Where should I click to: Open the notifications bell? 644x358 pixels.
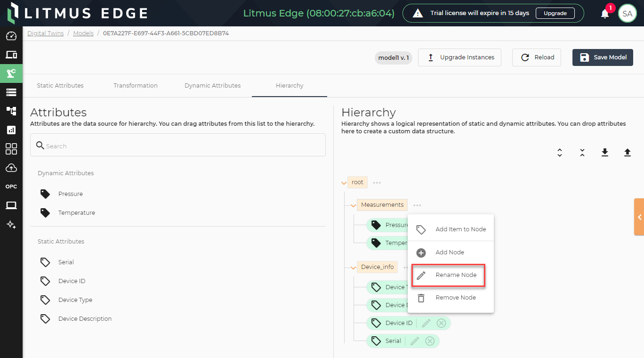tap(604, 13)
